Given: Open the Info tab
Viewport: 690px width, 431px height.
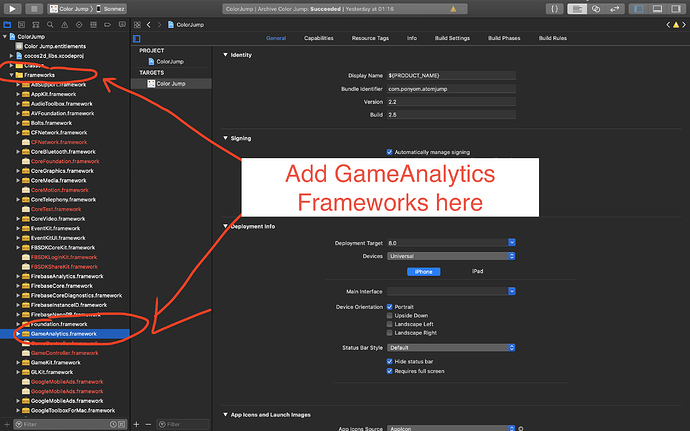Looking at the screenshot, I should (x=412, y=38).
